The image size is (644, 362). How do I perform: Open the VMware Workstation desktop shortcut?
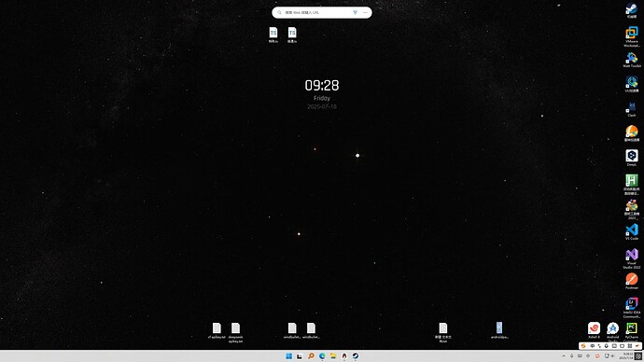click(x=631, y=35)
